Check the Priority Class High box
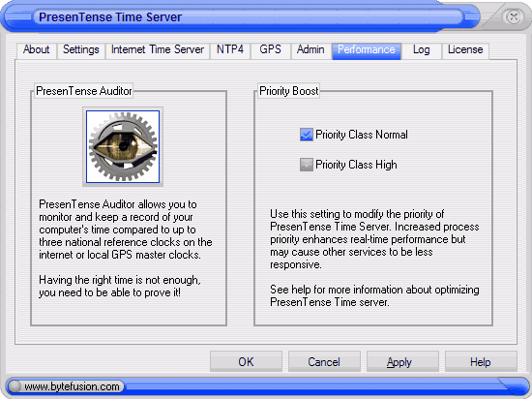Viewport: 532px width, 399px height. (307, 165)
